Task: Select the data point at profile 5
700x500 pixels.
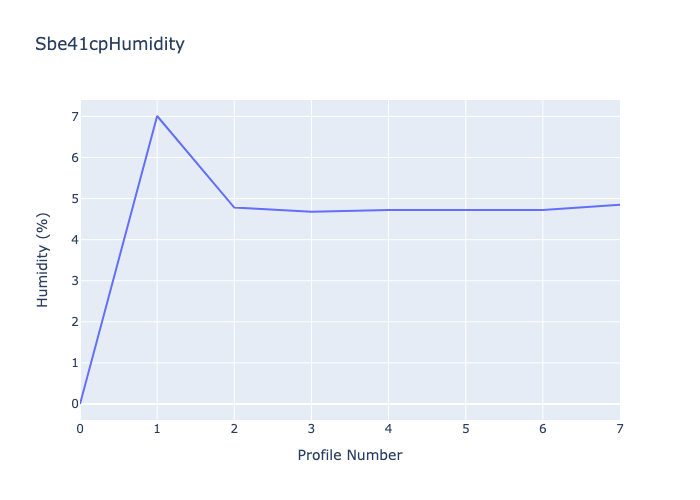Action: click(465, 210)
